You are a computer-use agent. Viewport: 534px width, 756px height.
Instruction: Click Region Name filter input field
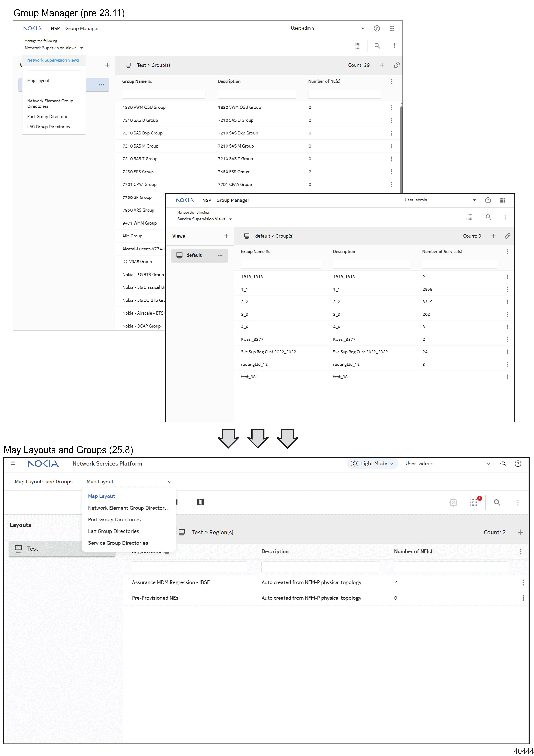(189, 567)
